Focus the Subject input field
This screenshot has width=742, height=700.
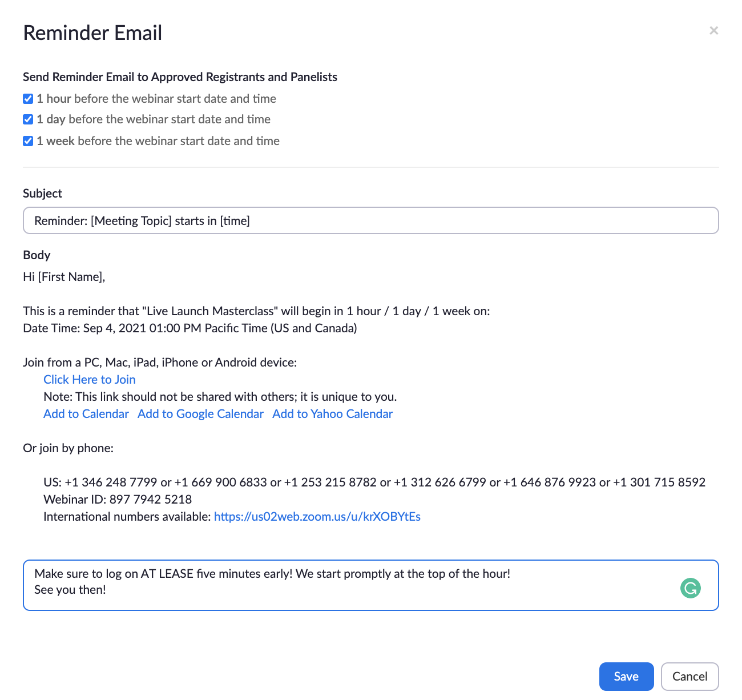coord(370,220)
